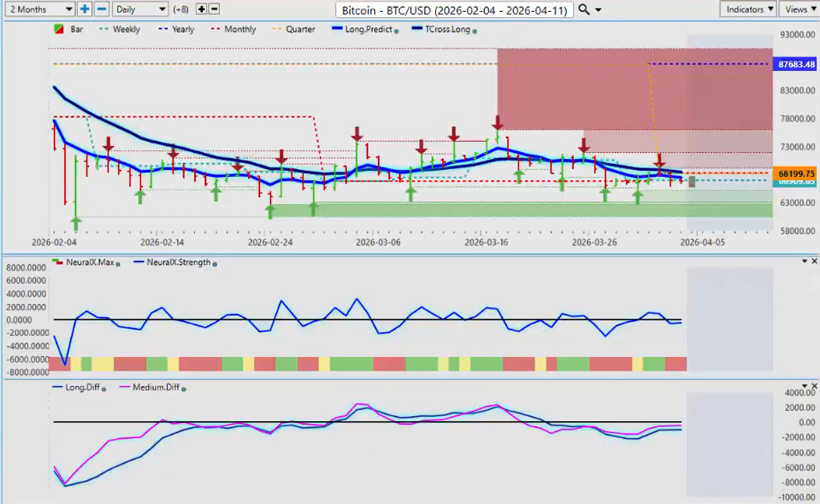Click the dot next to Long.Predict legend
820x504 pixels.
pos(397,30)
